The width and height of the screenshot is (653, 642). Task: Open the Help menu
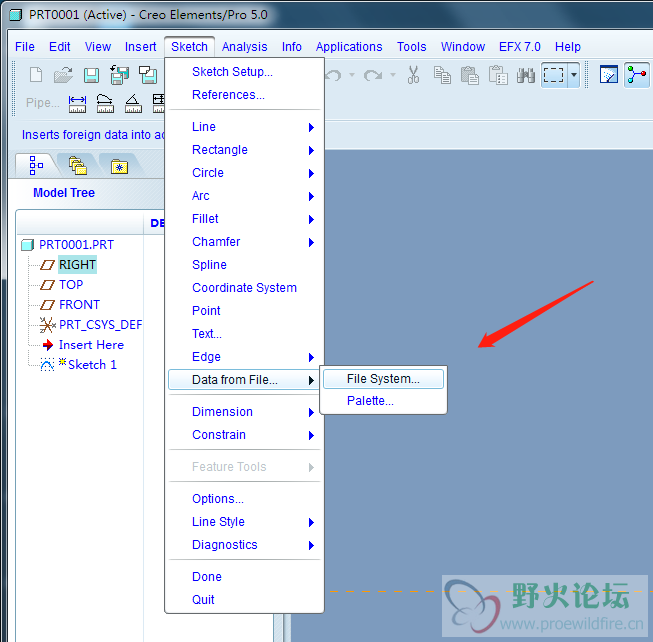click(568, 47)
